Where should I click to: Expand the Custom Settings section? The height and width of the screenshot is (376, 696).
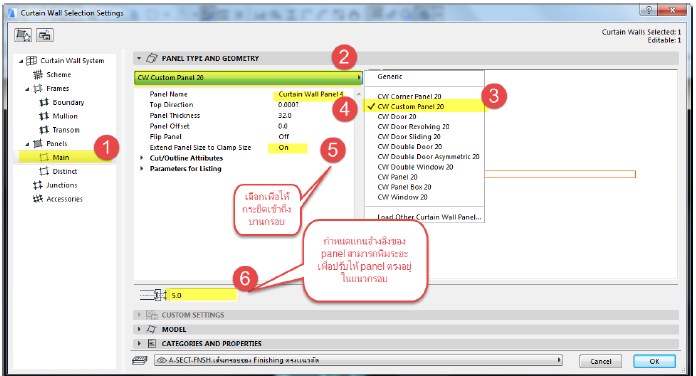coord(139,315)
